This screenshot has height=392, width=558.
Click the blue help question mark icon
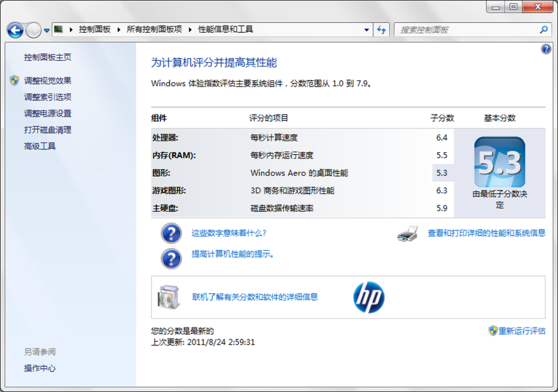tap(546, 50)
